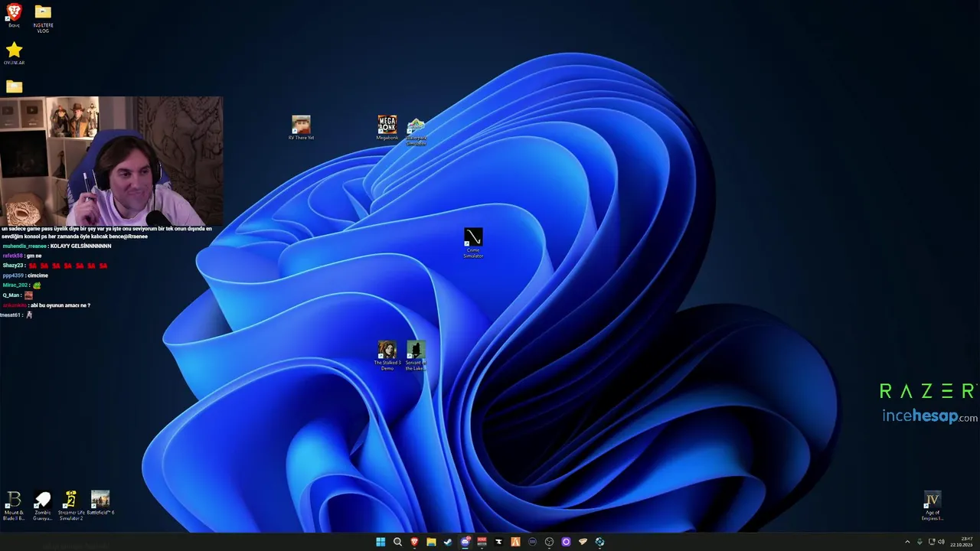Open Mount & Blade II Bannerlord shortcut
Image resolution: width=980 pixels, height=551 pixels.
coord(14,507)
